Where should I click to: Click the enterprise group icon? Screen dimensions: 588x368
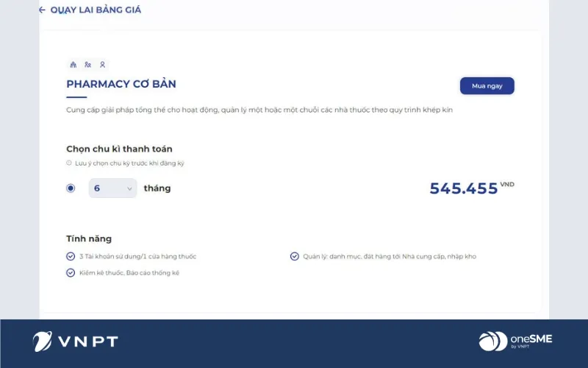tap(73, 65)
